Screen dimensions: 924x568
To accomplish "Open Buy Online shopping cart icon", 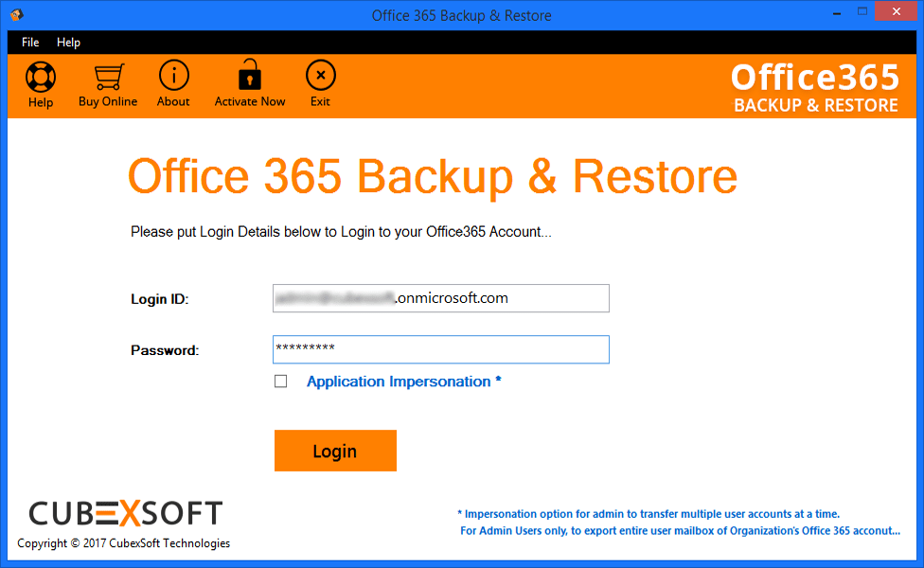I will pos(108,77).
